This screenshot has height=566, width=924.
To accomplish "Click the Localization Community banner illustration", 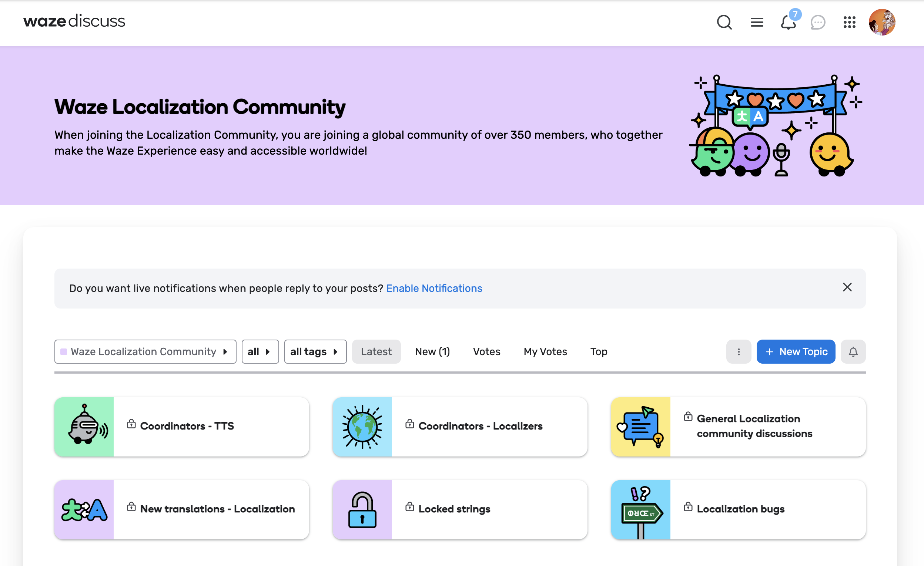I will [x=776, y=125].
